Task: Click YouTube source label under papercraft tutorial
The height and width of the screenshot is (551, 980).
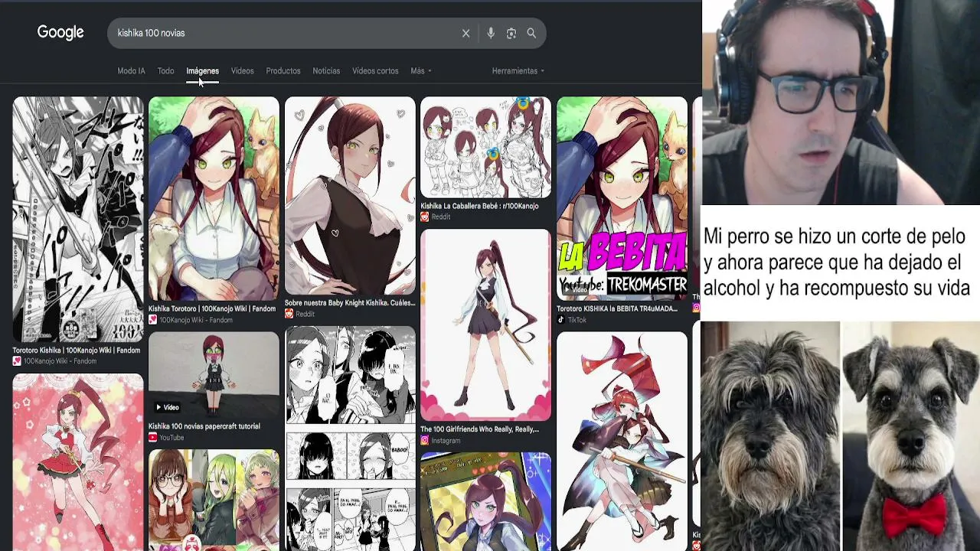Action: click(x=171, y=438)
